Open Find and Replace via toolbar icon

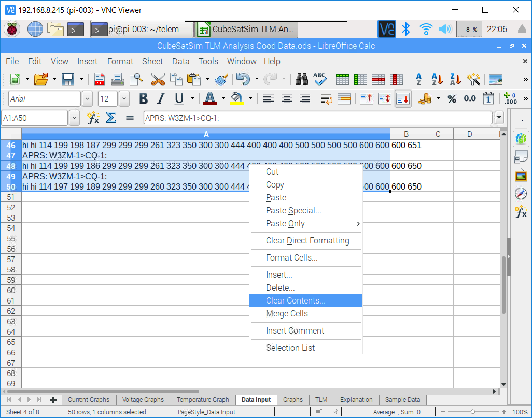pos(301,79)
